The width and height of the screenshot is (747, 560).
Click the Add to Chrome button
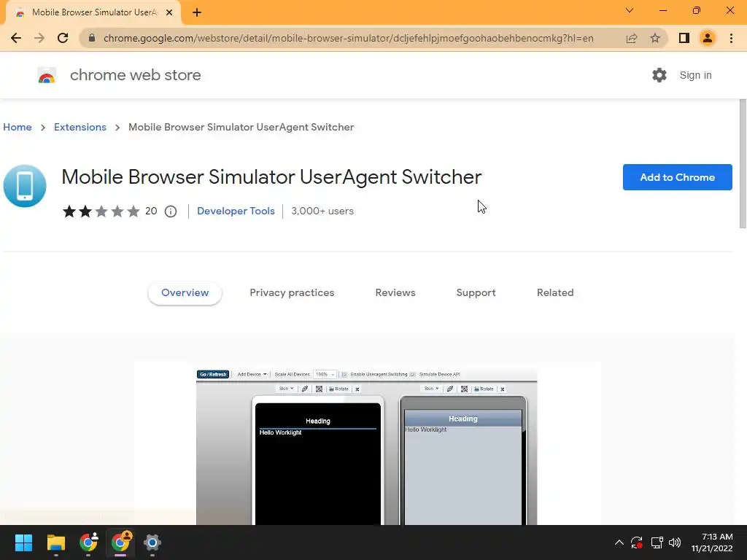pyautogui.click(x=677, y=177)
